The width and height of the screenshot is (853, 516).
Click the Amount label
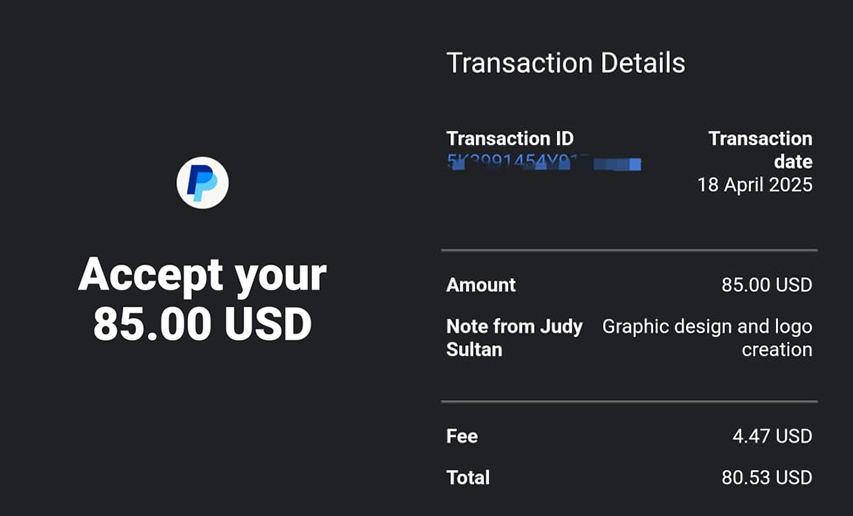[481, 285]
